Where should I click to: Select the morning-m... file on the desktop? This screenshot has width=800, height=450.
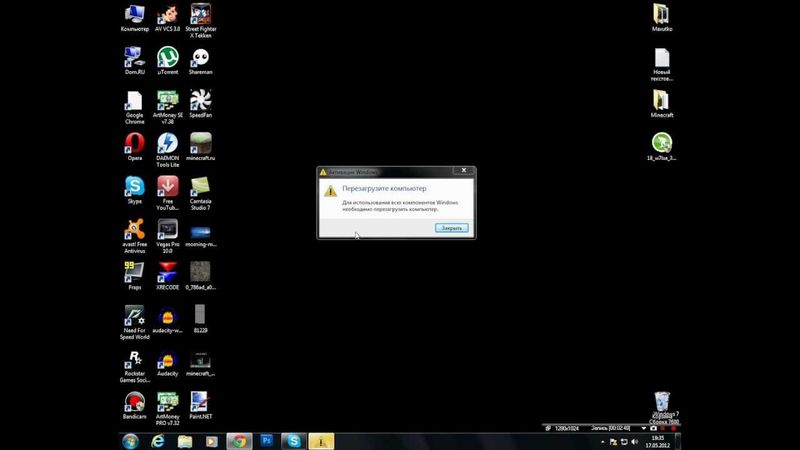(x=201, y=235)
